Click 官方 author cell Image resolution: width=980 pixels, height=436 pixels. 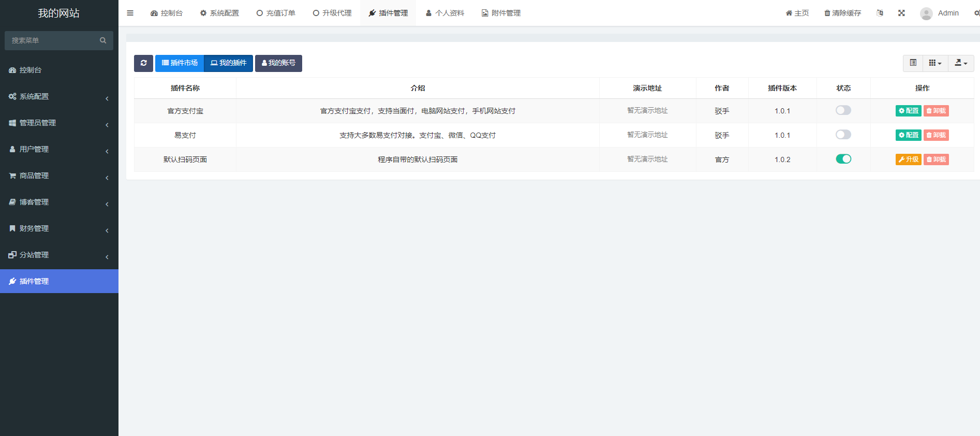(x=722, y=159)
